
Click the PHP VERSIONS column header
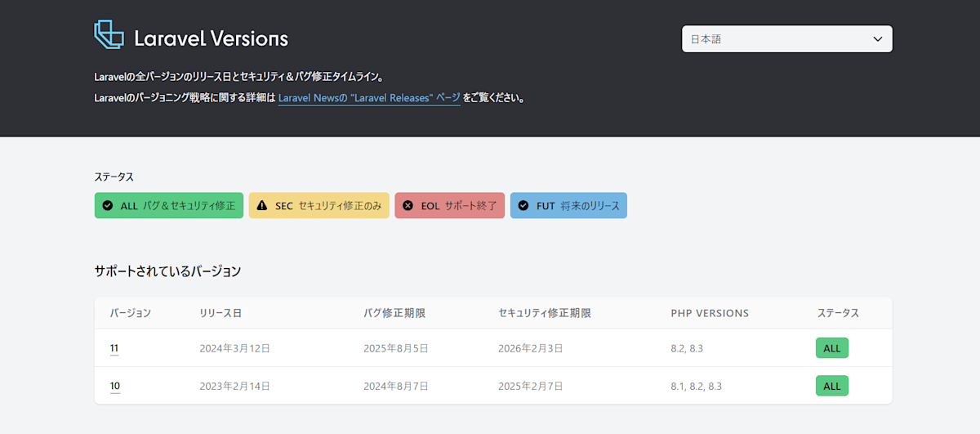(x=710, y=313)
